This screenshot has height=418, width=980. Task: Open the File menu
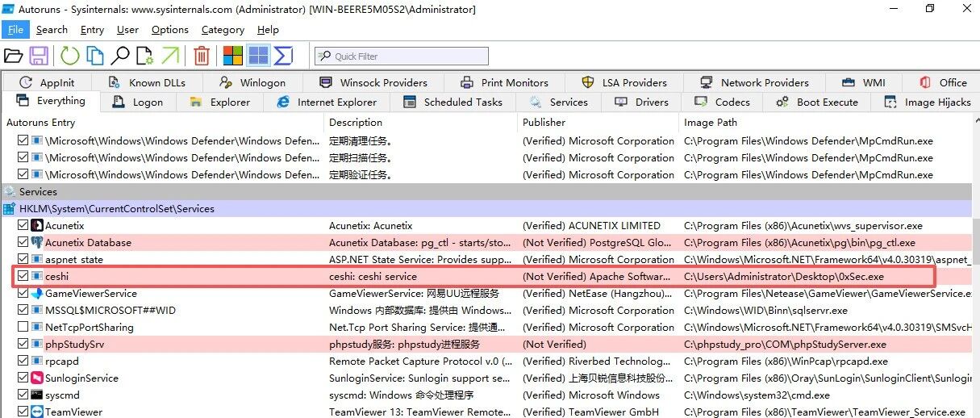15,30
